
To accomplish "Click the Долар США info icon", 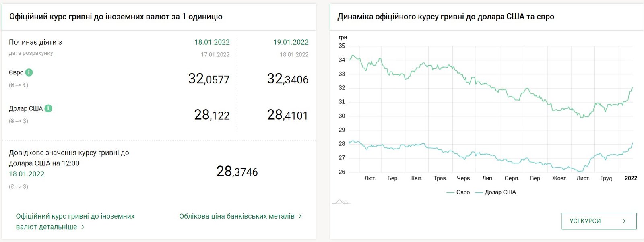I will point(48,108).
